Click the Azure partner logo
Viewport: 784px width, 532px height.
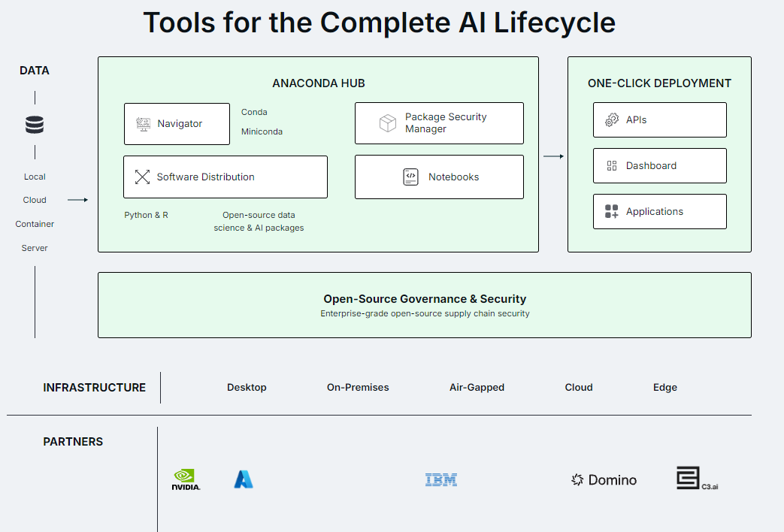[244, 479]
